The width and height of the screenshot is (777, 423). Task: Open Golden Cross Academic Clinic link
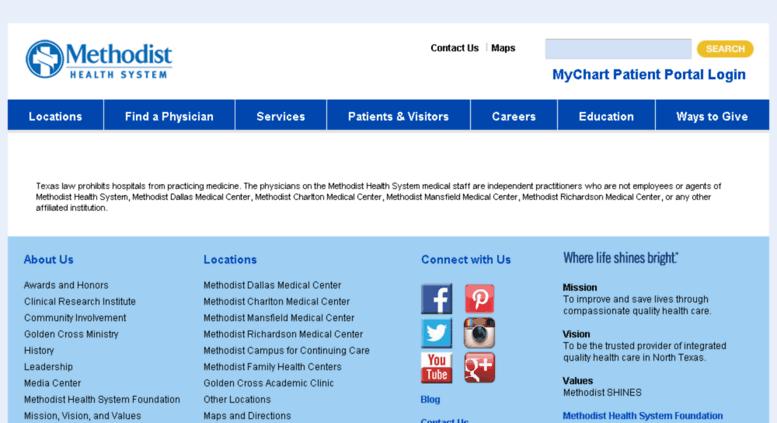click(x=268, y=383)
